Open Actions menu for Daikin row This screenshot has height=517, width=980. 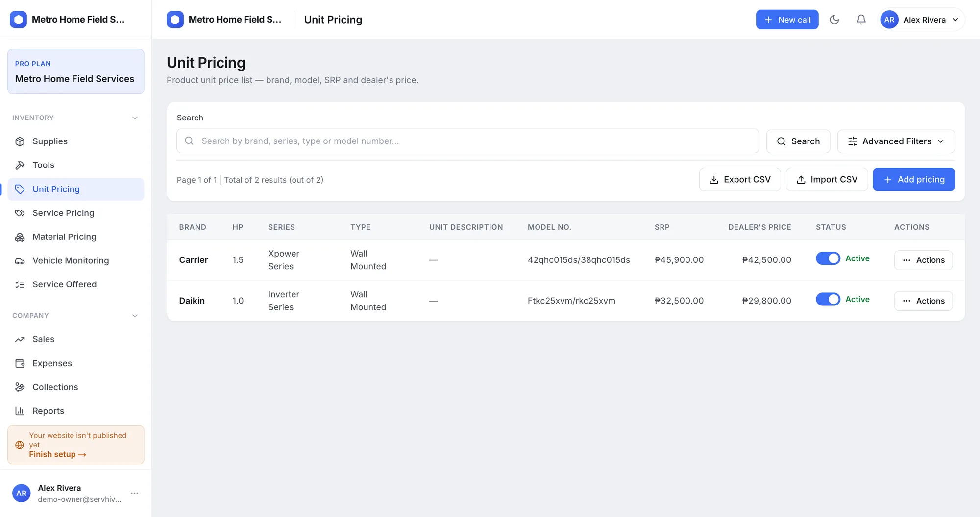(x=923, y=301)
